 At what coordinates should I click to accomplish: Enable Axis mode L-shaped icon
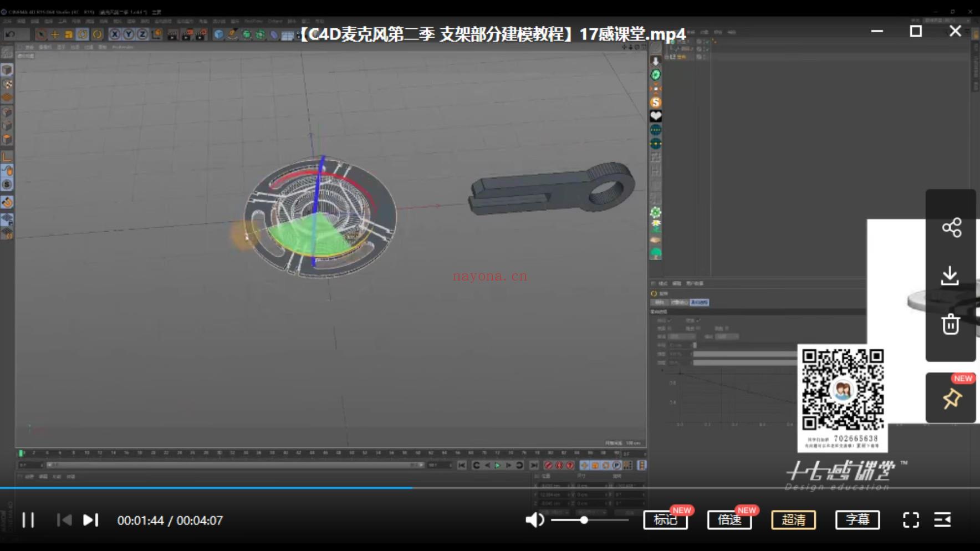[x=7, y=157]
